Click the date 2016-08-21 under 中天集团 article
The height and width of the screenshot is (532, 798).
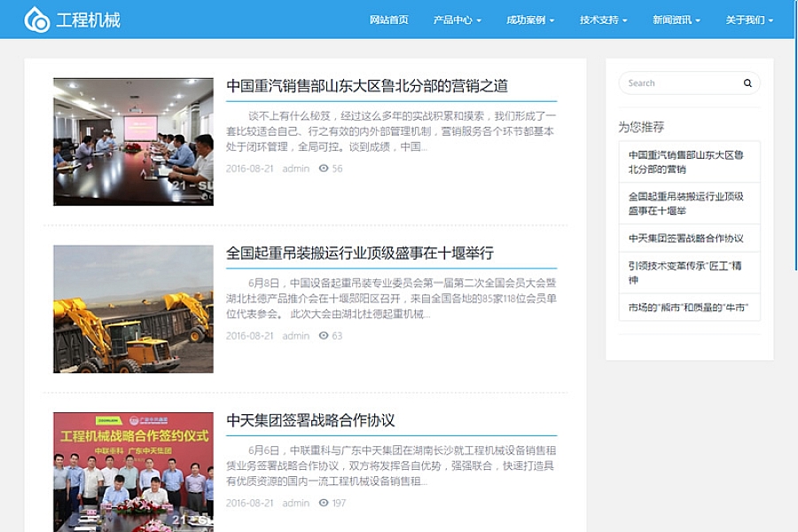point(250,503)
